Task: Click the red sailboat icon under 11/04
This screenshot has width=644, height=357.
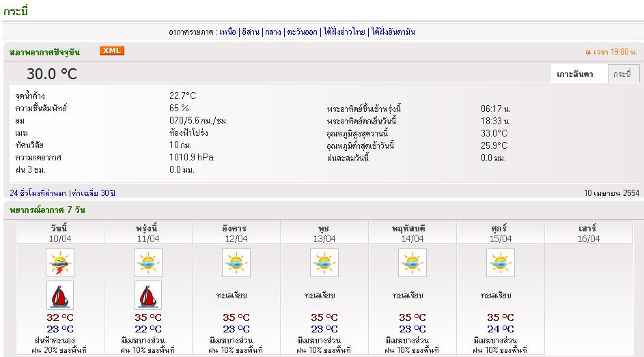Action: [x=148, y=295]
